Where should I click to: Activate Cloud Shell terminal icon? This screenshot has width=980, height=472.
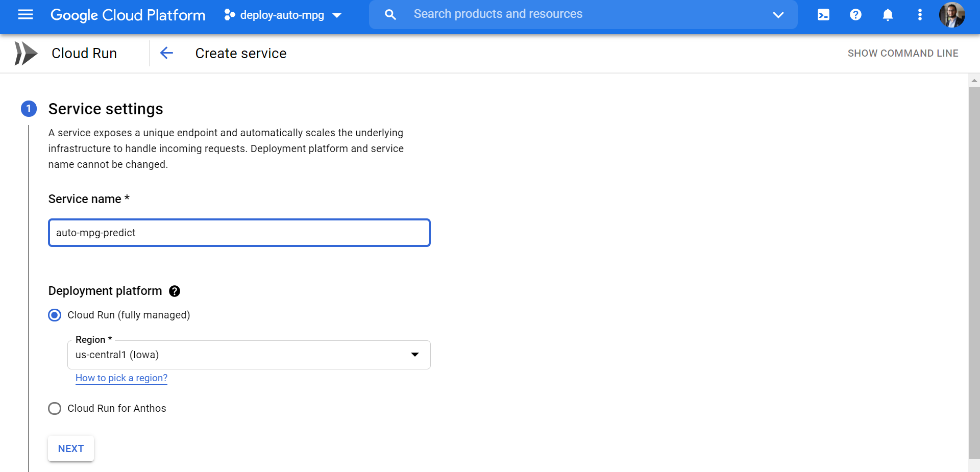(823, 15)
